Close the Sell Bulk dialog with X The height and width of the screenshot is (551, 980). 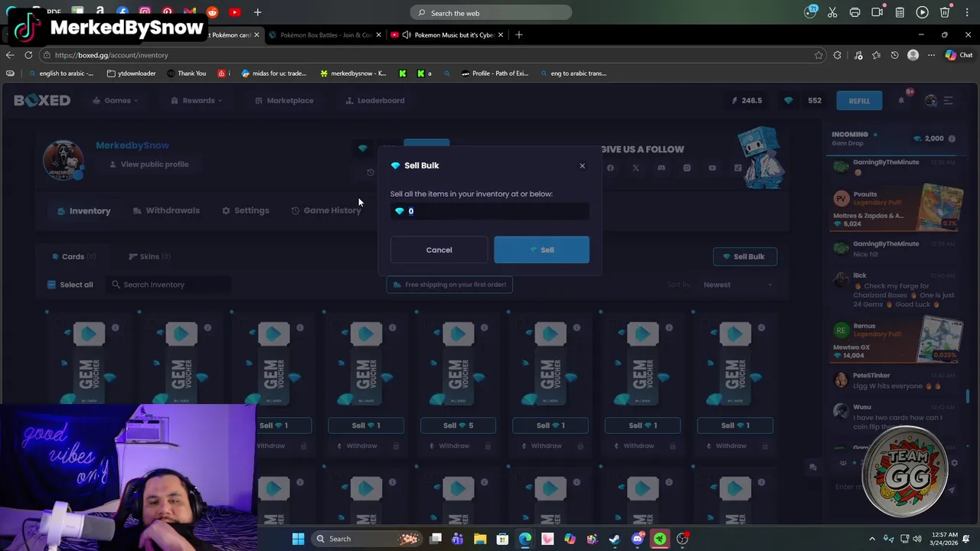[x=582, y=166]
